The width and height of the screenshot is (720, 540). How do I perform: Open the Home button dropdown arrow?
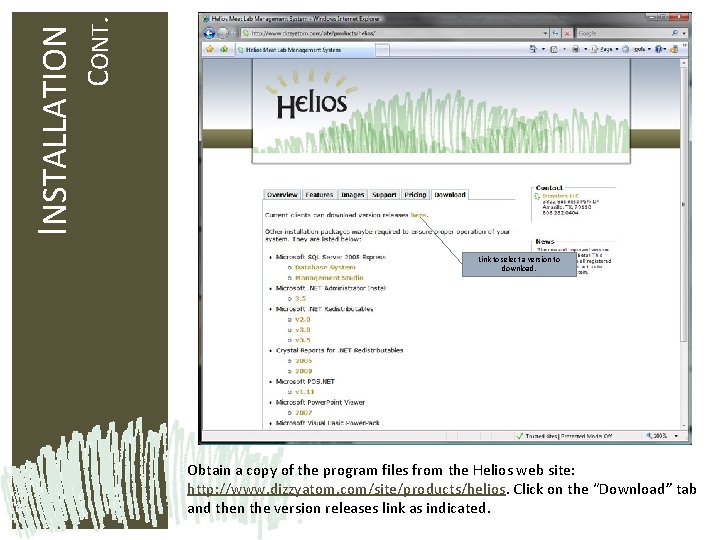543,49
